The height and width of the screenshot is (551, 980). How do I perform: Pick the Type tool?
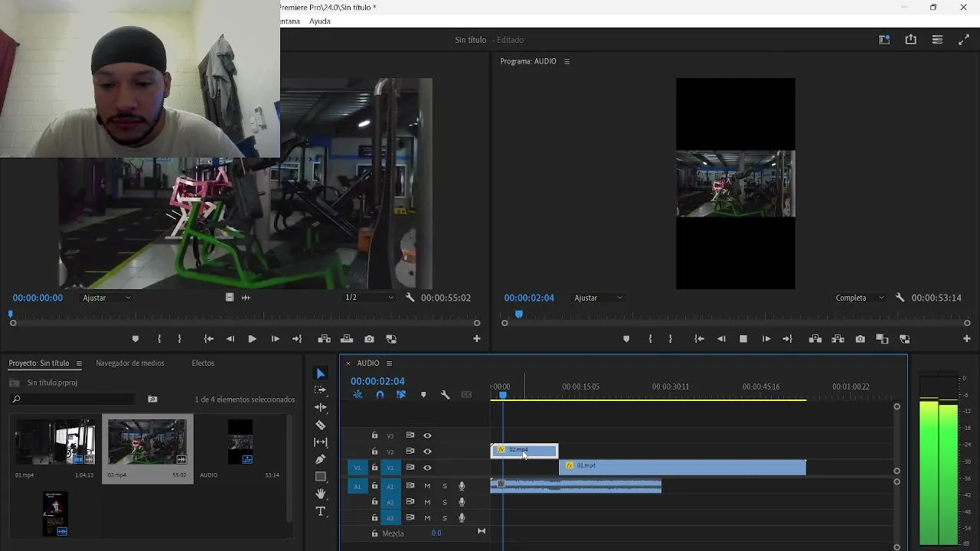pos(320,511)
